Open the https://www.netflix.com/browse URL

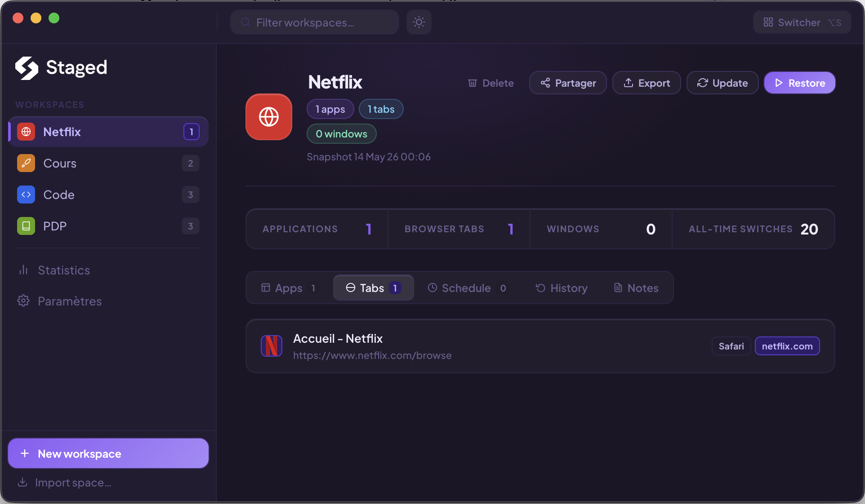tap(372, 355)
